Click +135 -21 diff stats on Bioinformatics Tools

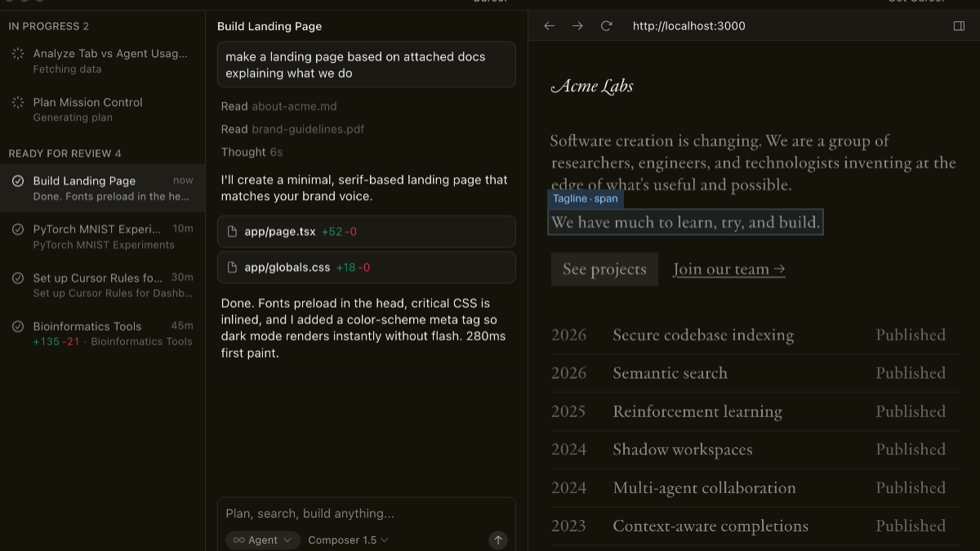56,341
